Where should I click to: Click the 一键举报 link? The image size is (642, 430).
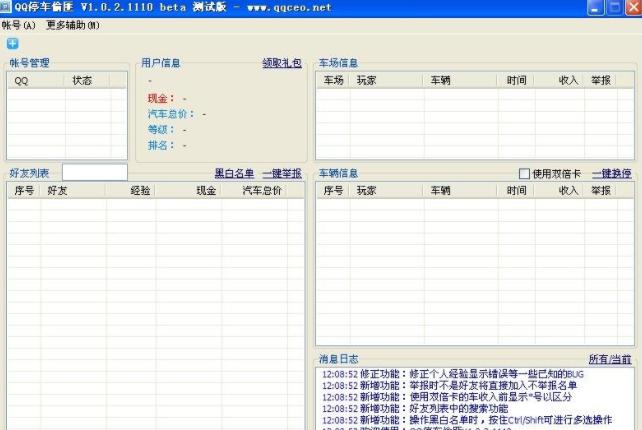point(282,174)
